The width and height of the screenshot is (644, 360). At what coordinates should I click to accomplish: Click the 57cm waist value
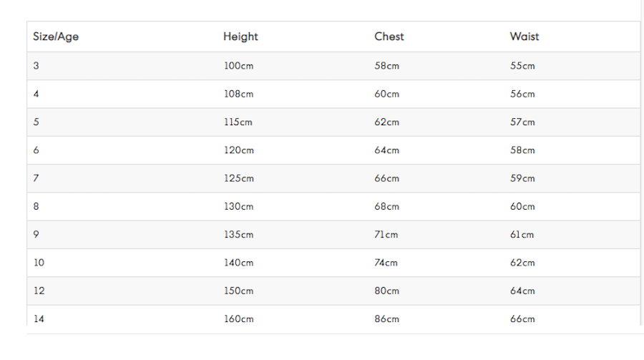522,122
